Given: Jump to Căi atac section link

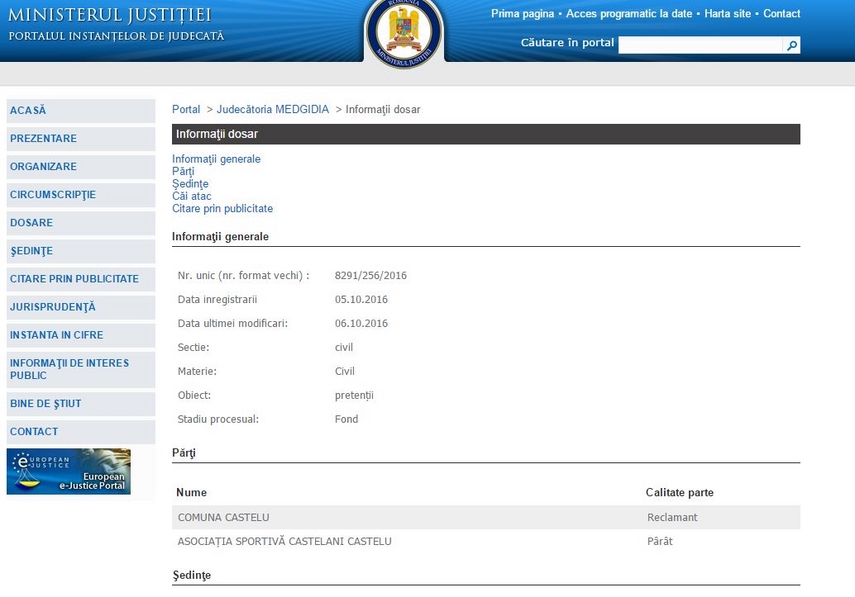Looking at the screenshot, I should click(x=191, y=196).
